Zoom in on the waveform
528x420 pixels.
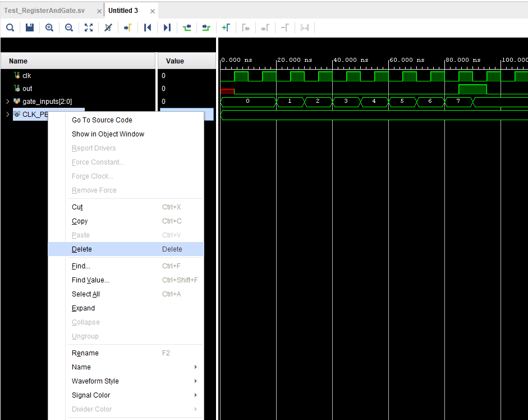pos(49,28)
